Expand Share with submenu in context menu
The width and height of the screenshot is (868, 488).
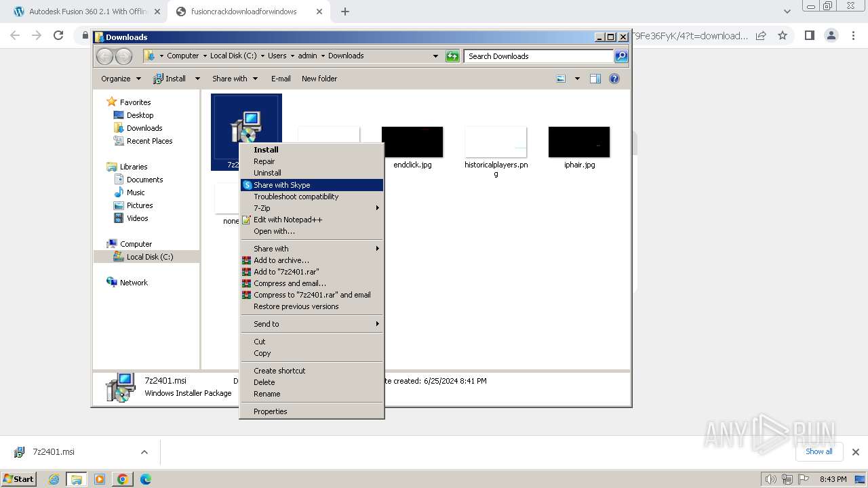312,249
